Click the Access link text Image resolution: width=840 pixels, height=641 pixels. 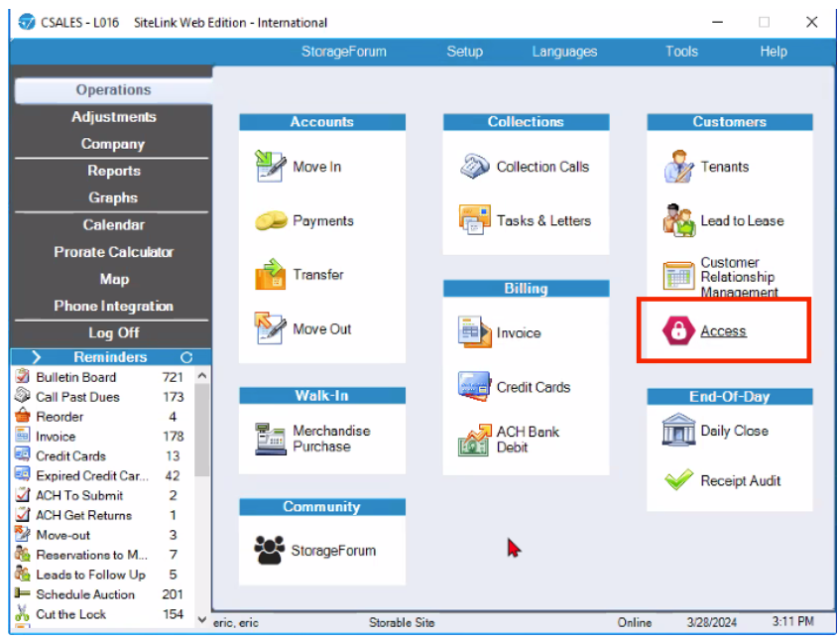point(723,331)
